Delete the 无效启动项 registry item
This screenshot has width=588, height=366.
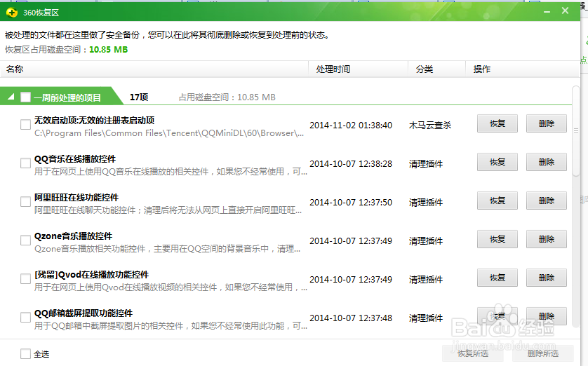coord(547,123)
